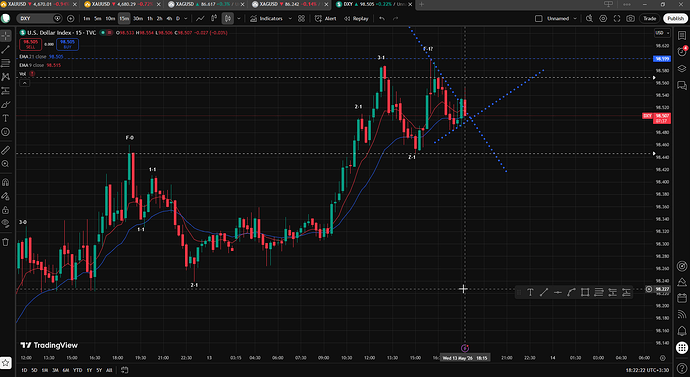The image size is (690, 377).
Task: Toggle lock all drawings
Action: (6, 209)
